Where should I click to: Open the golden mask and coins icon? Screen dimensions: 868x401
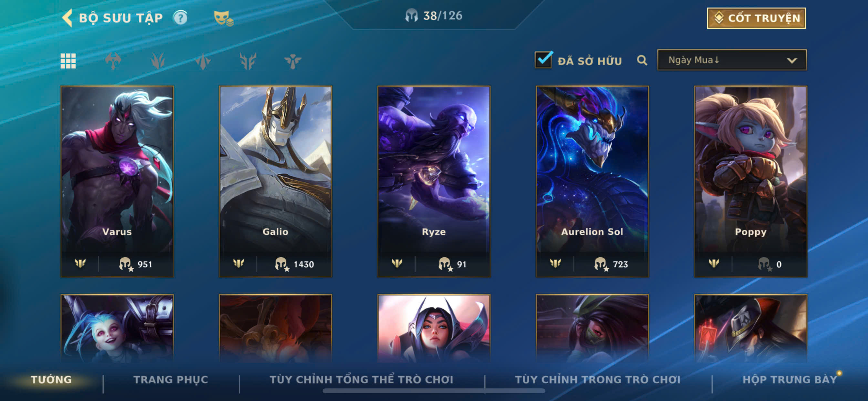[224, 18]
